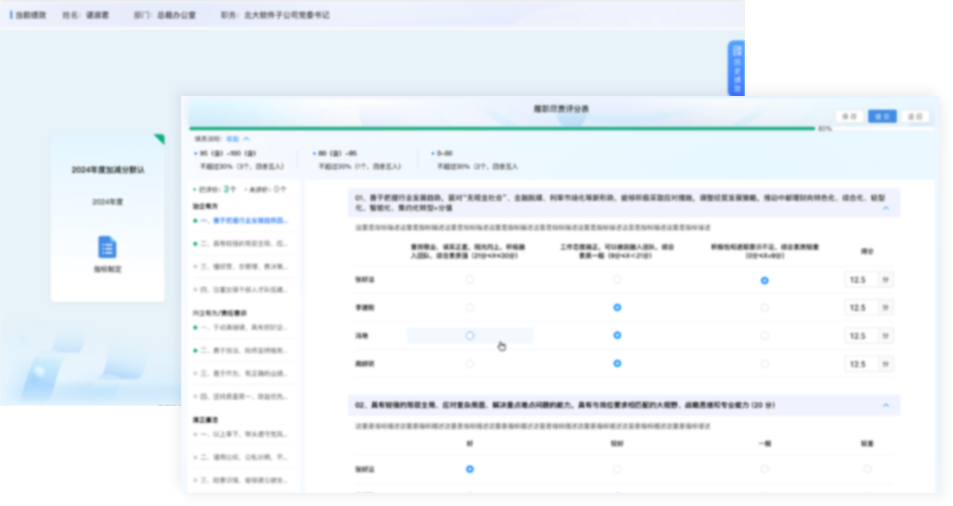Select the 一般 rating for first person in item 02
The image size is (953, 506).
click(x=765, y=469)
